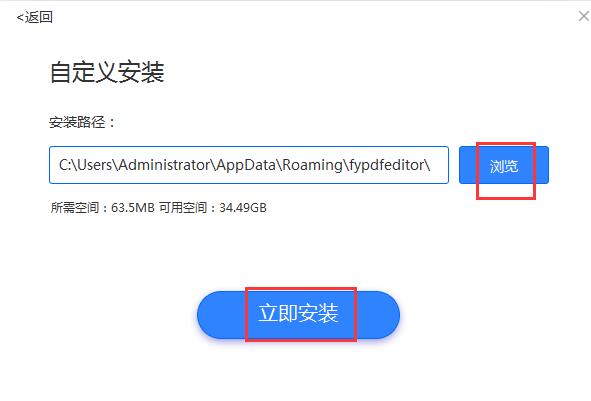This screenshot has width=591, height=401.
Task: Start installation with 立即安装 button
Action: pos(298,315)
